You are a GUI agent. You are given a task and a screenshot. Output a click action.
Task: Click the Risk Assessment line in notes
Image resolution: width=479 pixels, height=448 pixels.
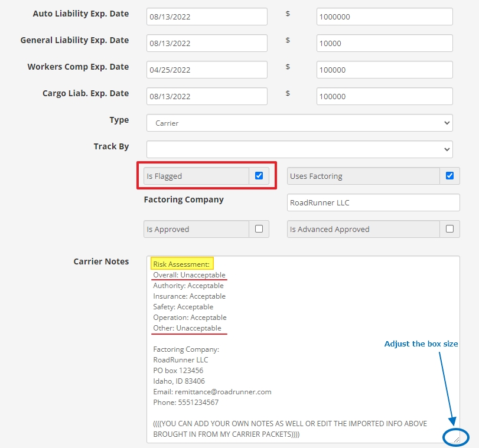click(182, 264)
